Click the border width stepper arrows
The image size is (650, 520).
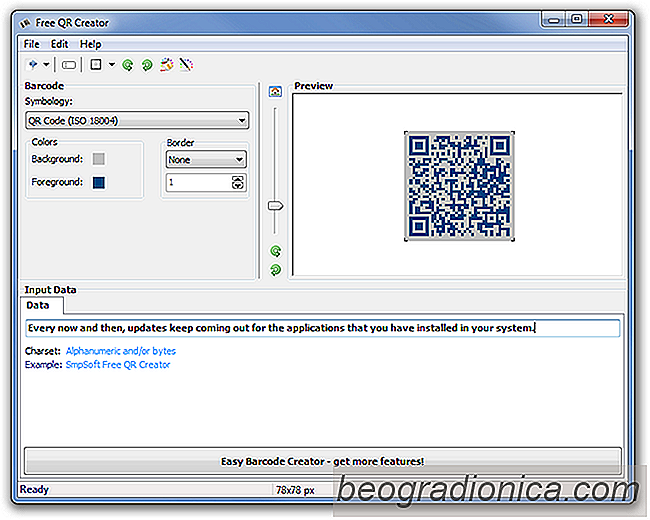[238, 182]
